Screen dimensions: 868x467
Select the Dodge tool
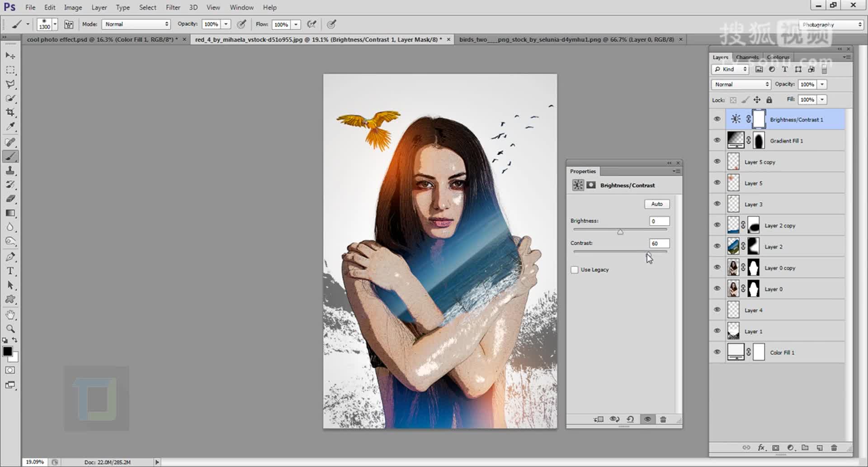(x=10, y=241)
